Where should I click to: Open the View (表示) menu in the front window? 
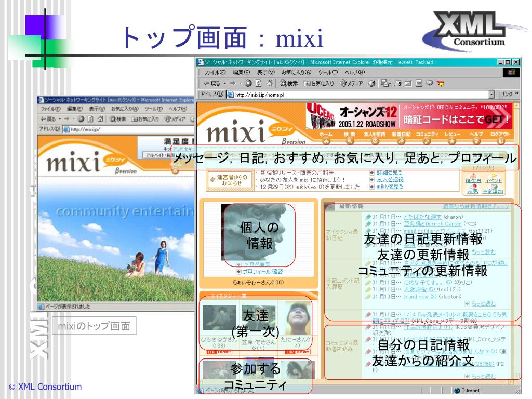(x=265, y=72)
